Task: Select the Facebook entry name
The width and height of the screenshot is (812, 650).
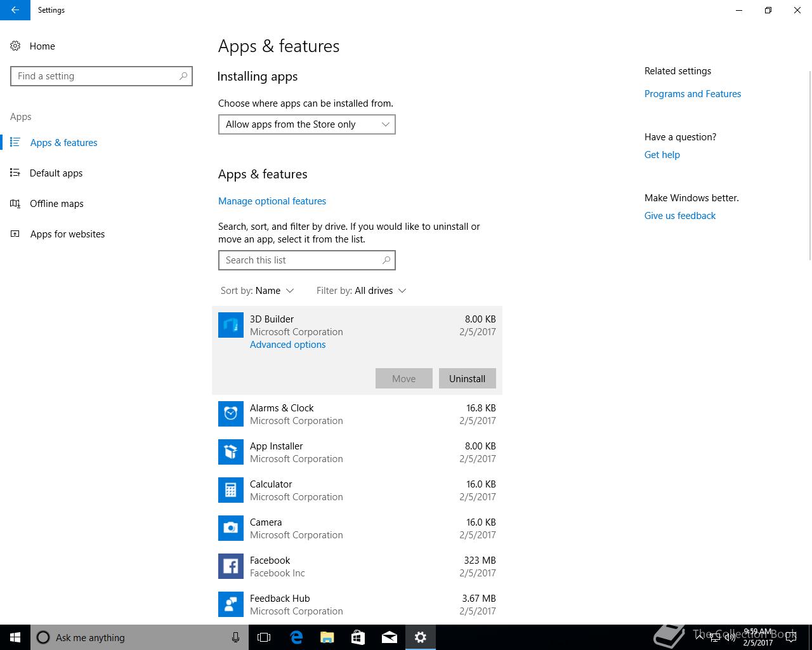Action: point(270,560)
